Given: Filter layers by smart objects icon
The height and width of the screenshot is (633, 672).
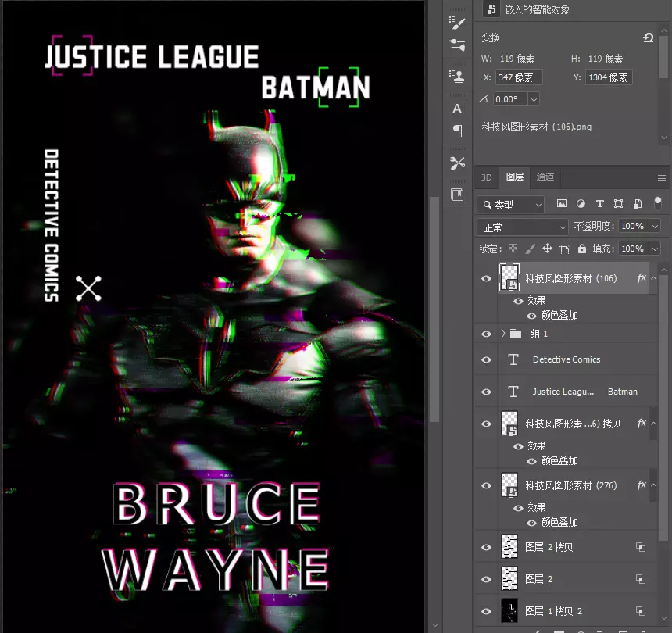Looking at the screenshot, I should click(638, 203).
